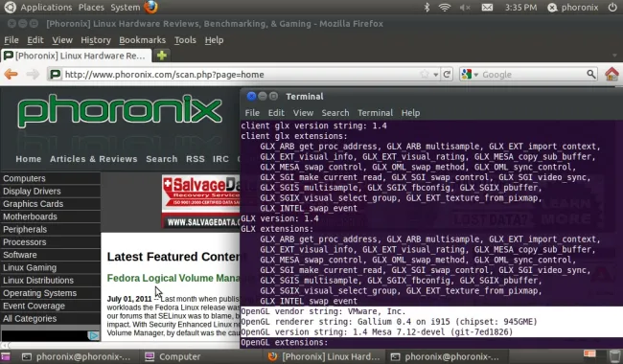Image resolution: width=623 pixels, height=364 pixels.
Task: Open Firefox Edit menu
Action: (35, 40)
